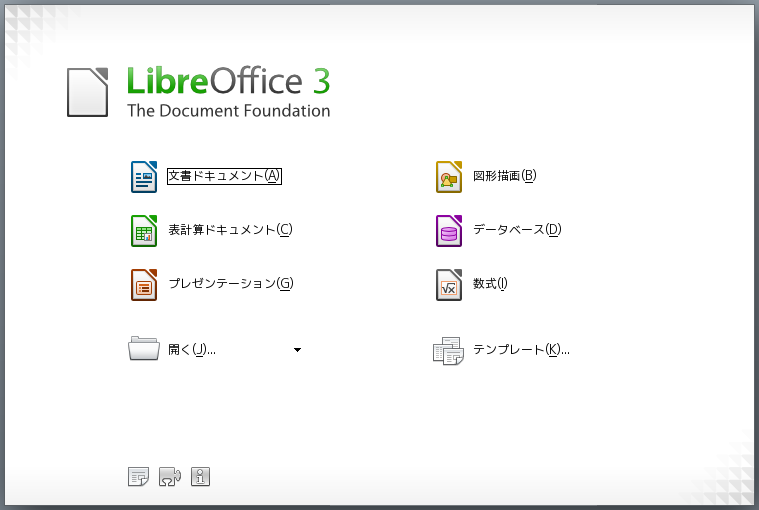This screenshot has width=759, height=510.
Task: Expand the recent documents dropdown arrow
Action: 297,350
